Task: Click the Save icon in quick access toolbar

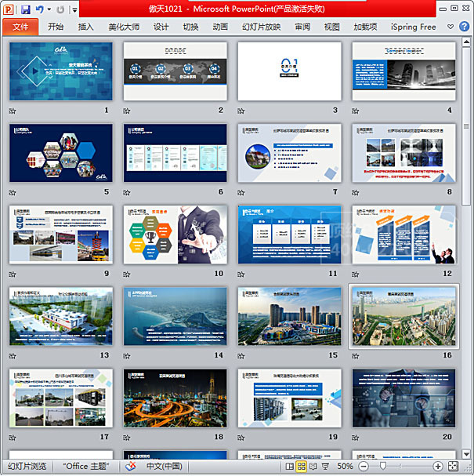Action: (25, 9)
